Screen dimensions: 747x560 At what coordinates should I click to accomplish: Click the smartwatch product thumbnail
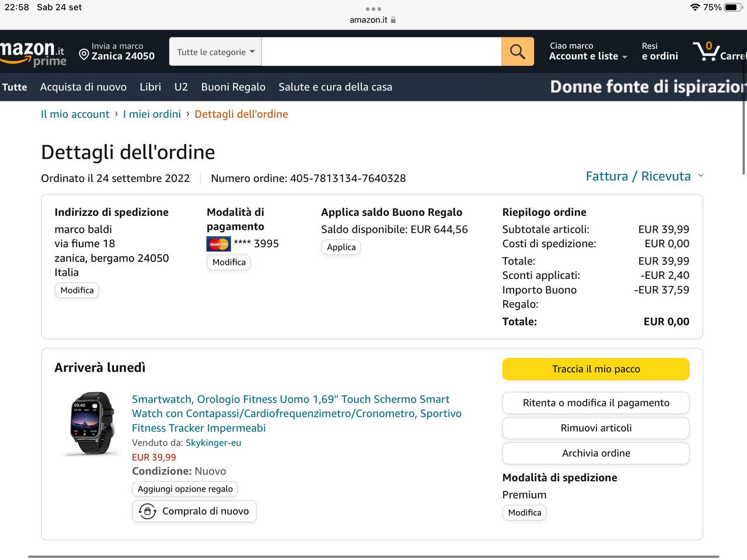pos(89,424)
